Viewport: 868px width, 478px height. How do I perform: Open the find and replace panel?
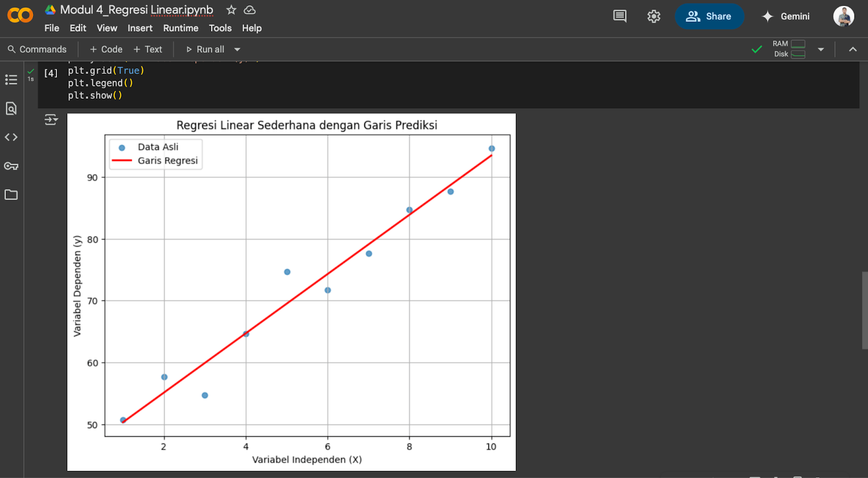11,108
